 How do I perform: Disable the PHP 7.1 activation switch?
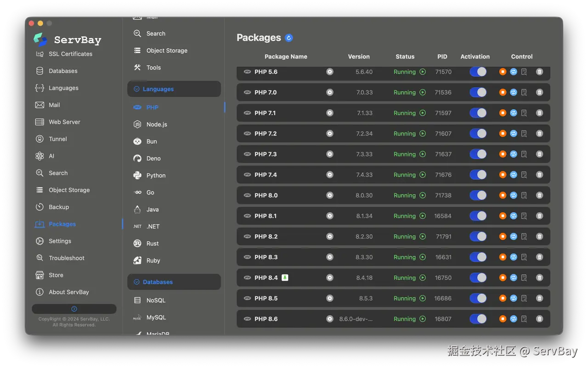click(x=478, y=113)
